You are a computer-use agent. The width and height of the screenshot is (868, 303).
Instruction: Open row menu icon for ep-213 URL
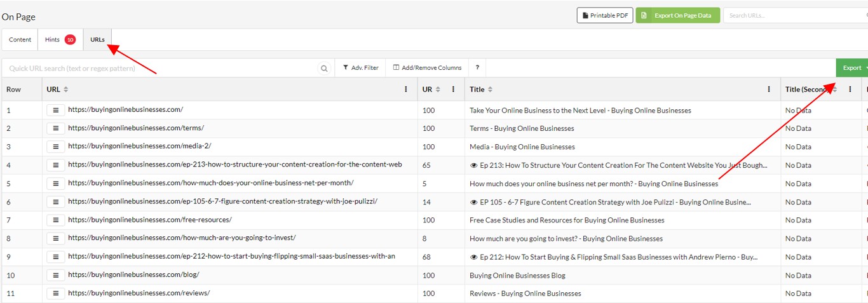point(55,165)
